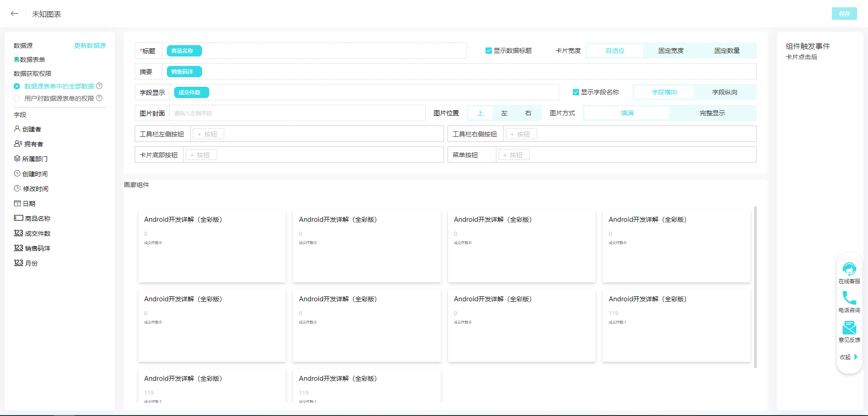Click the 未知图表 chart title
The image size is (868, 416).
click(x=47, y=14)
